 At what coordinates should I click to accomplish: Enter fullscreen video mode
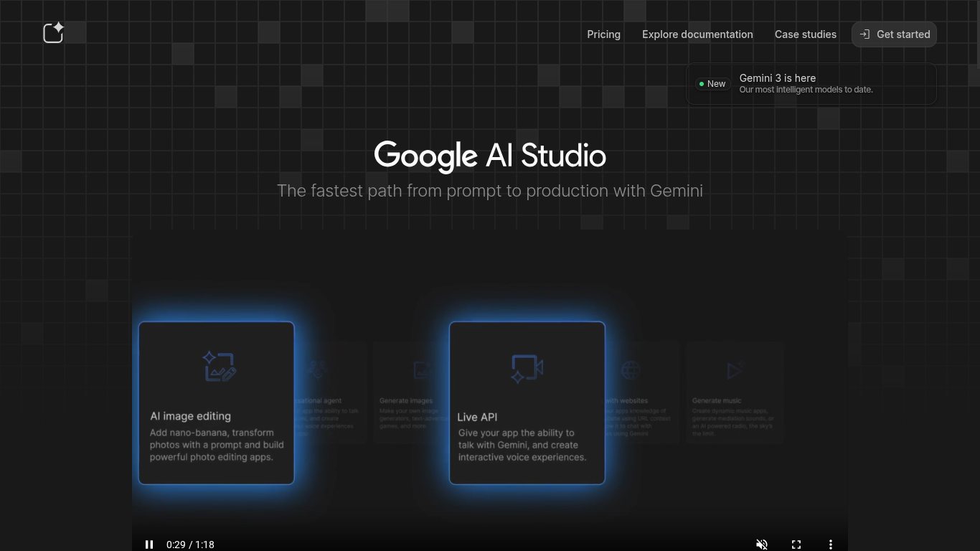796,545
